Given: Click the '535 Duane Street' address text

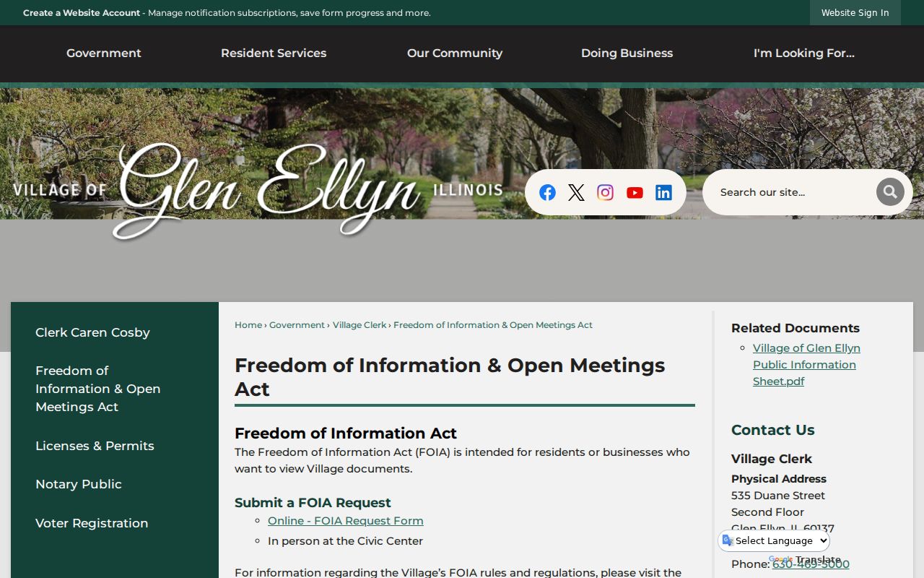Looking at the screenshot, I should (x=778, y=496).
